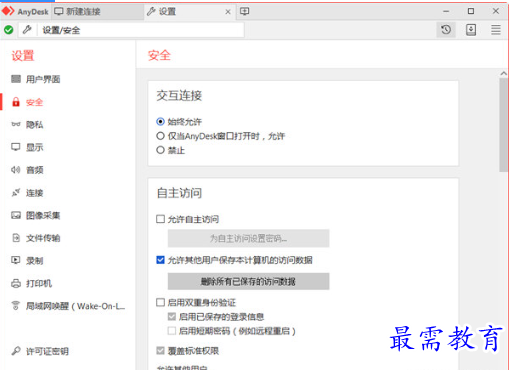This screenshot has width=511, height=370.
Task: Open session history clock icon
Action: click(446, 30)
